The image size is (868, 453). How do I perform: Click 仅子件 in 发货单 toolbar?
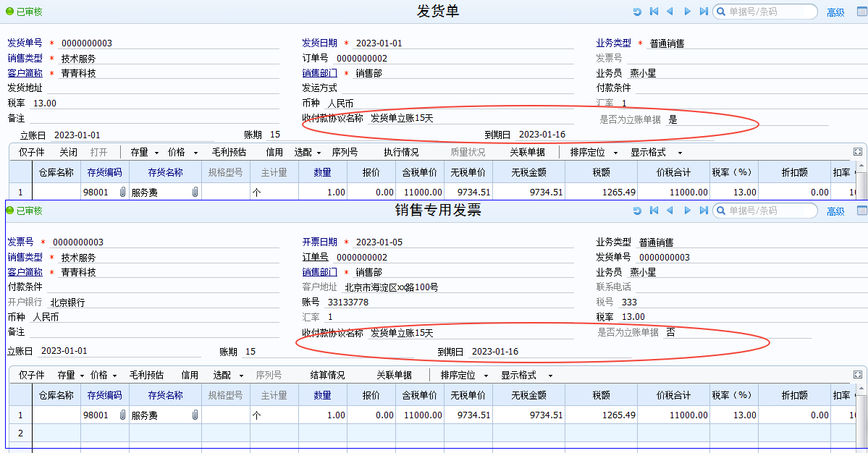(32, 152)
